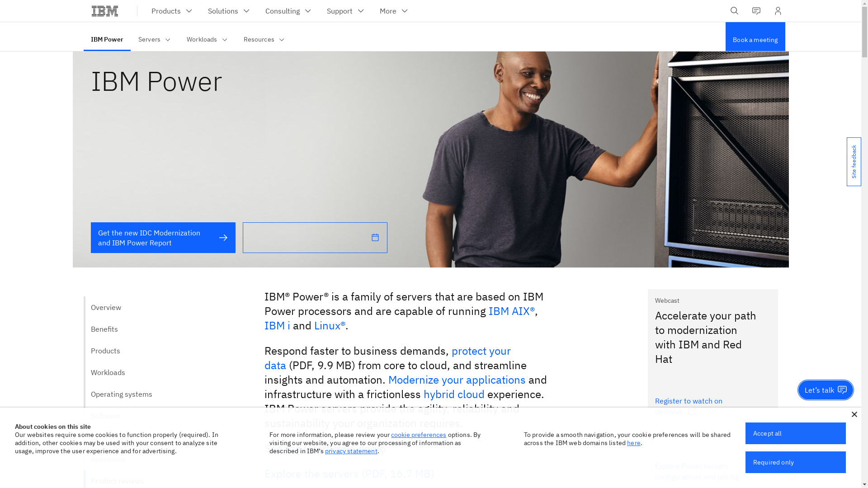
Task: Expand the Servers submenu
Action: coord(155,39)
